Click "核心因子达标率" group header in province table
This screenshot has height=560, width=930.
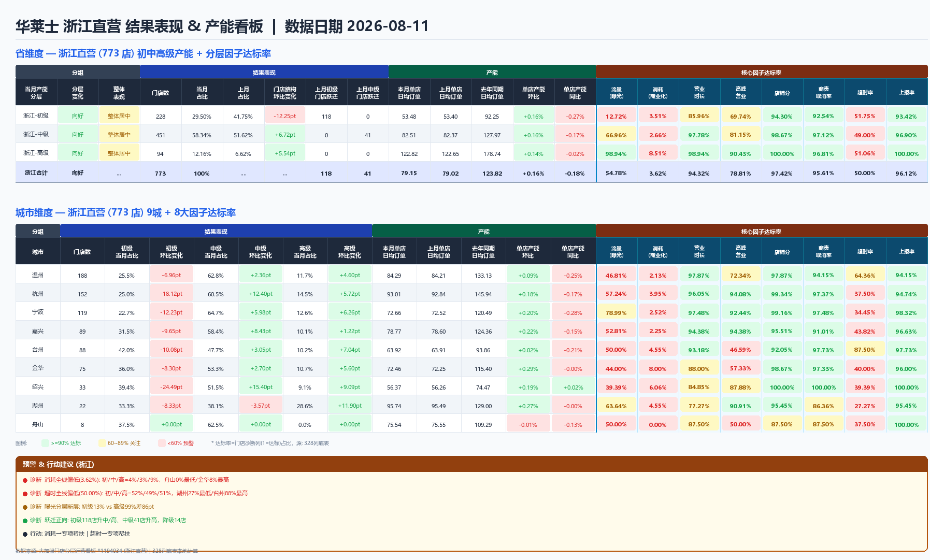click(x=761, y=73)
